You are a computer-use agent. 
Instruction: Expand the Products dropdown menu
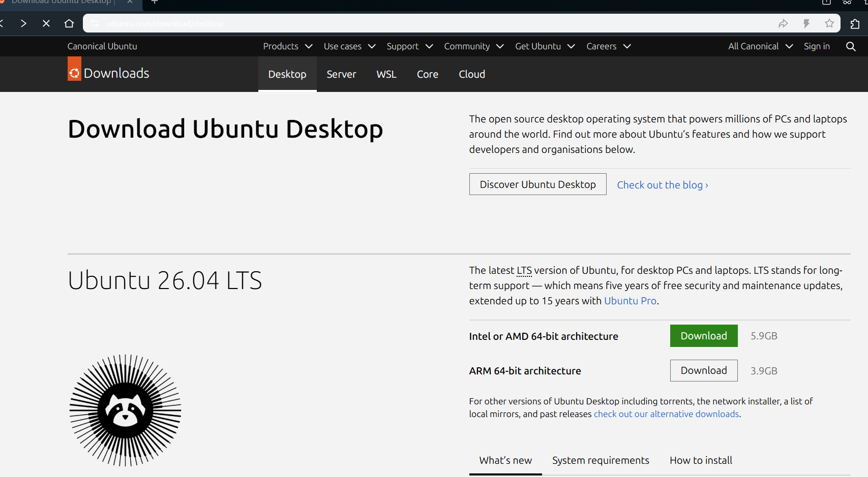(x=288, y=46)
